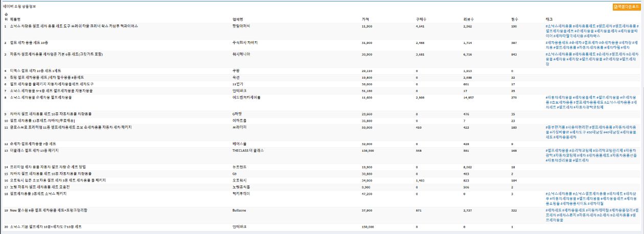Viewport: 644px width, 234px height.
Task: Click vendor cell G9
Action: coord(235,174)
